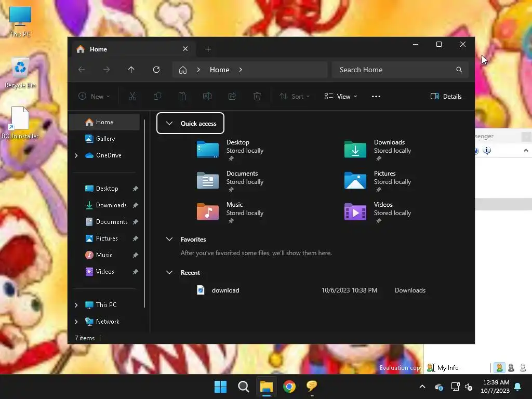This screenshot has height=399, width=532.
Task: Collapse the Recent section
Action: point(169,272)
